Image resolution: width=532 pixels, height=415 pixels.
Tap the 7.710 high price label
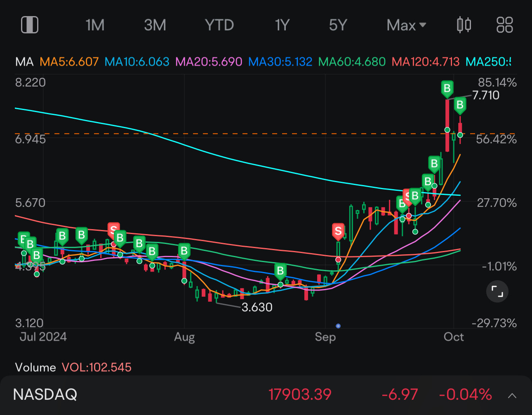[x=486, y=95]
